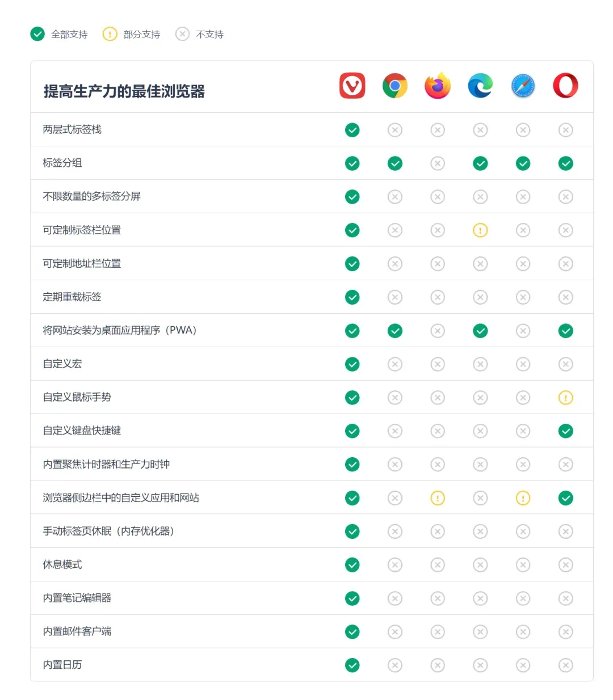Click Vivaldi's checkmark for 两层式标签栈

pos(352,130)
